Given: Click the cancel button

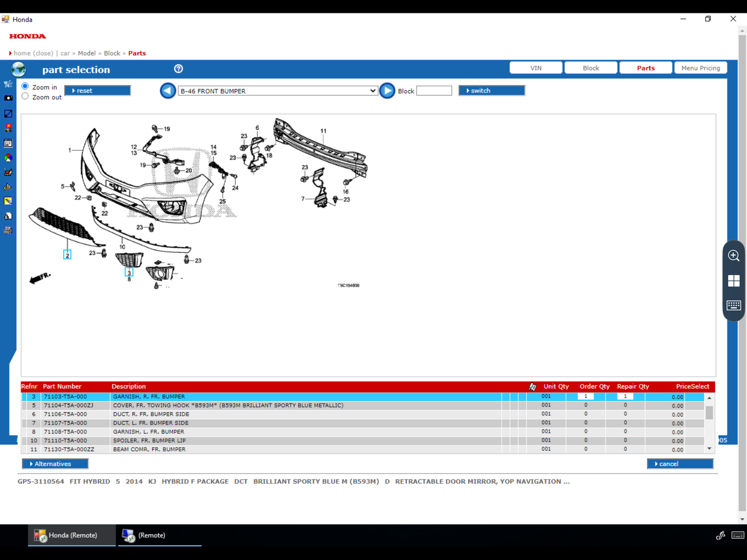Looking at the screenshot, I should [x=680, y=464].
